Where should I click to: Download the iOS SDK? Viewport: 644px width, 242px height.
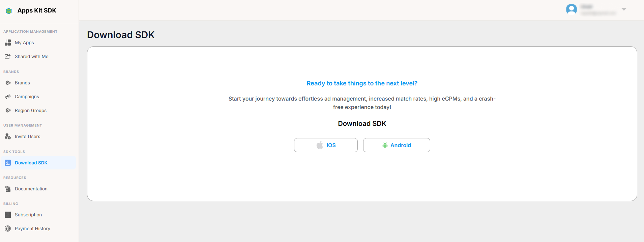[x=326, y=145]
